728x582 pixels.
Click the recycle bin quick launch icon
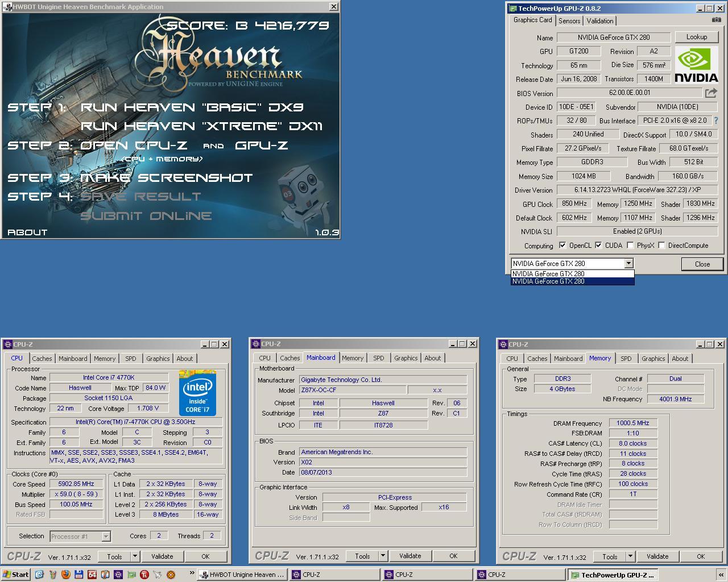click(52, 575)
